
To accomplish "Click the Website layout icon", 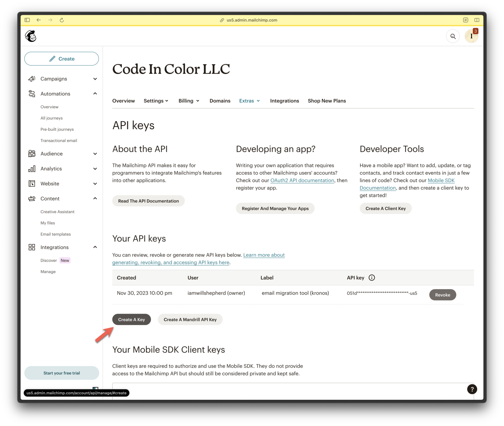I will click(x=32, y=184).
